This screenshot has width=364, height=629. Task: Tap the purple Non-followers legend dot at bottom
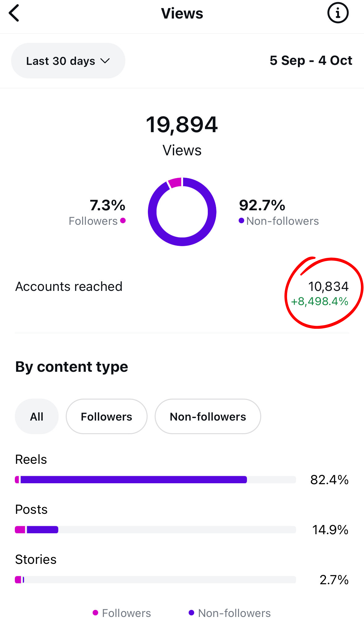191,613
